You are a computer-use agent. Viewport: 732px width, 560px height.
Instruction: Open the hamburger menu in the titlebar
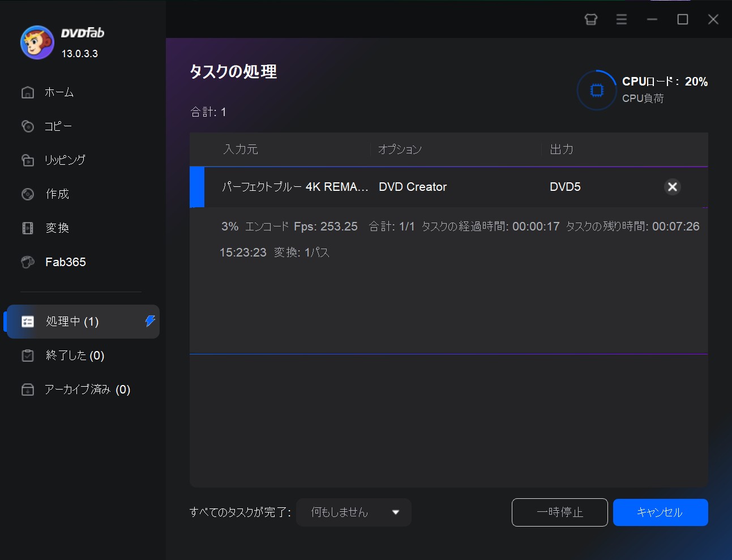[x=621, y=19]
